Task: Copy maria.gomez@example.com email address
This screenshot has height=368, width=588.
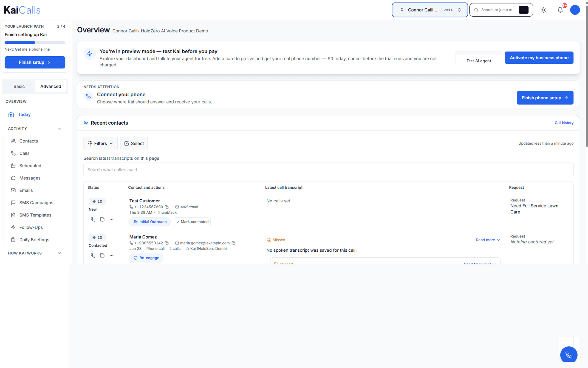Action: pos(234,243)
